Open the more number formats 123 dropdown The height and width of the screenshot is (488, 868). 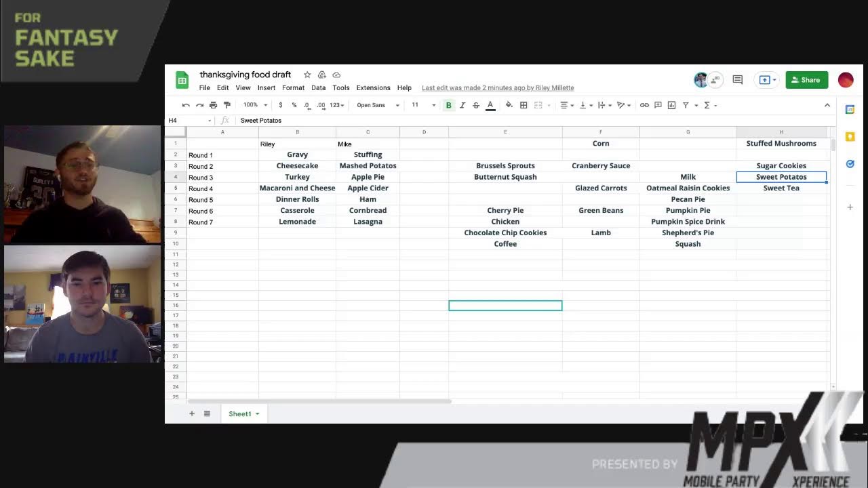(x=337, y=105)
